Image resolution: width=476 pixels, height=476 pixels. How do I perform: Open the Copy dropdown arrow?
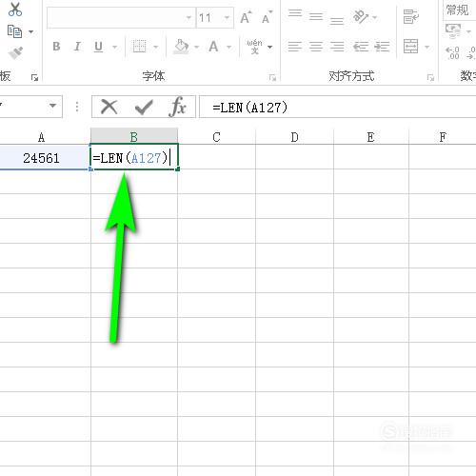(30, 31)
